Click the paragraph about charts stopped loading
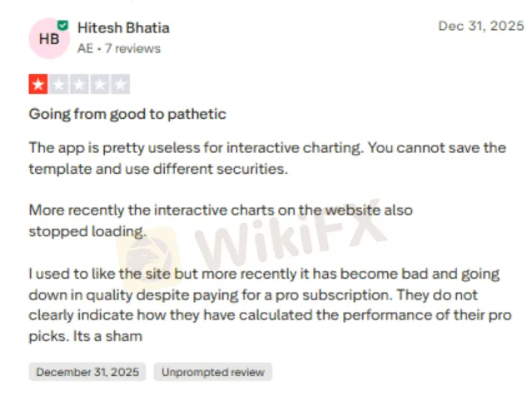The image size is (532, 401). 221,220
